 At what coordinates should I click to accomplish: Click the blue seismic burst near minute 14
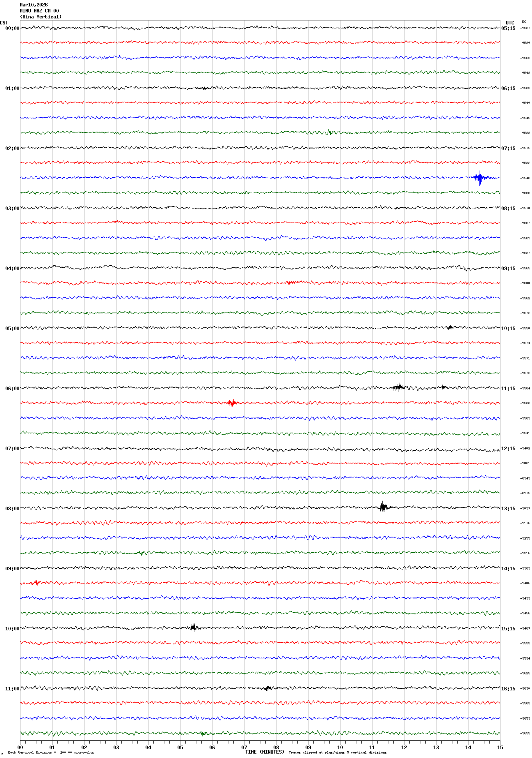(479, 177)
